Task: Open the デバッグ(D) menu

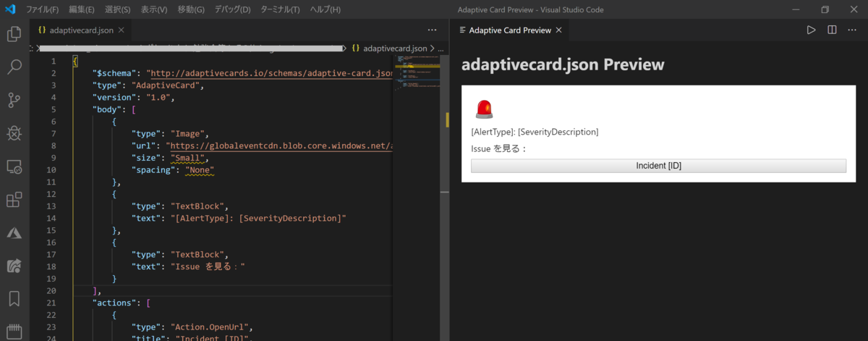Action: tap(233, 9)
